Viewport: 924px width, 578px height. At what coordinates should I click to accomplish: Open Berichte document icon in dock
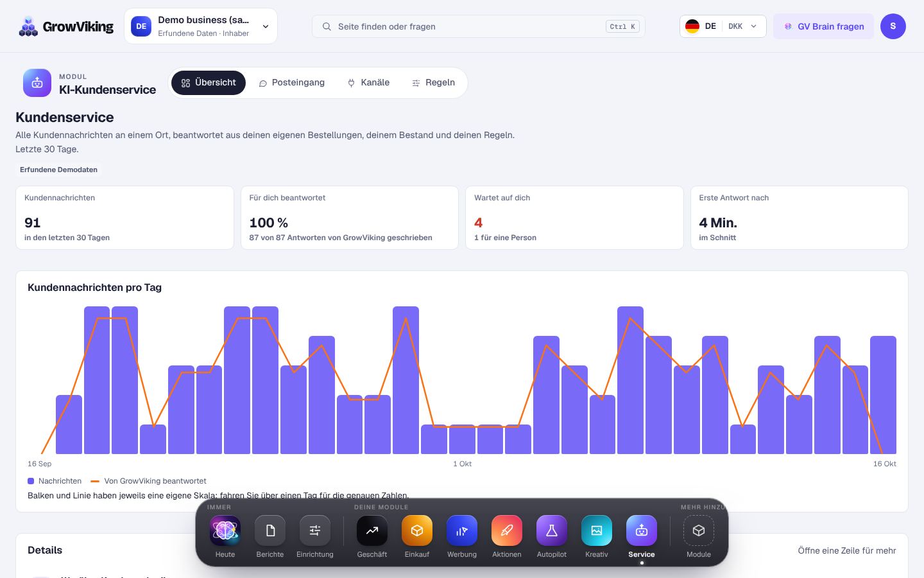tap(270, 530)
